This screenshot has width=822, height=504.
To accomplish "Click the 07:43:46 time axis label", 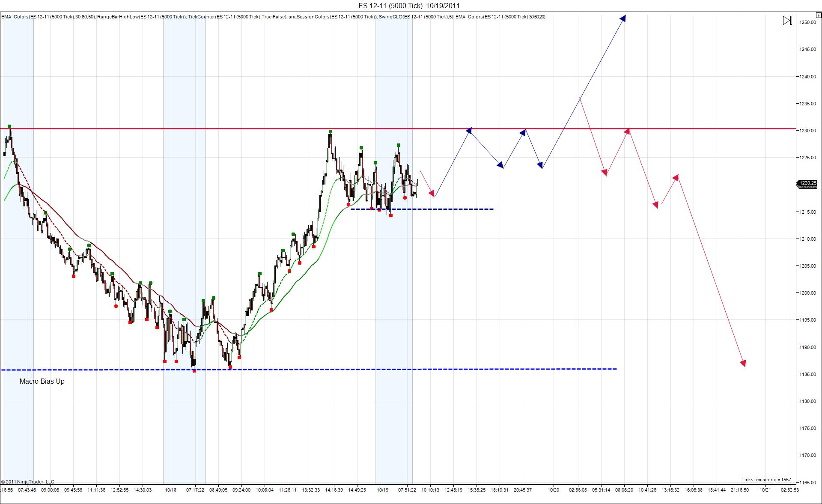I will [27, 490].
